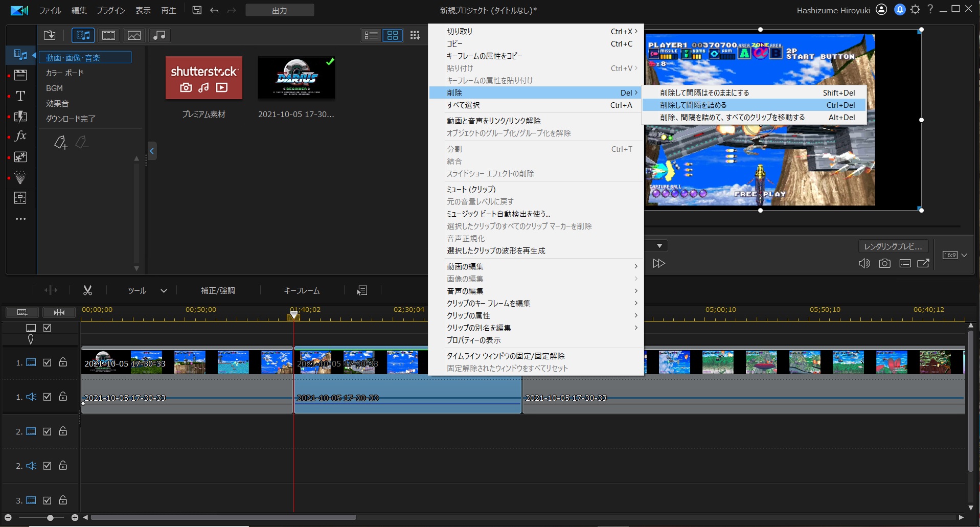The width and height of the screenshot is (980, 527).
Task: Expand the 音声の編集 submenu
Action: pyautogui.click(x=536, y=291)
